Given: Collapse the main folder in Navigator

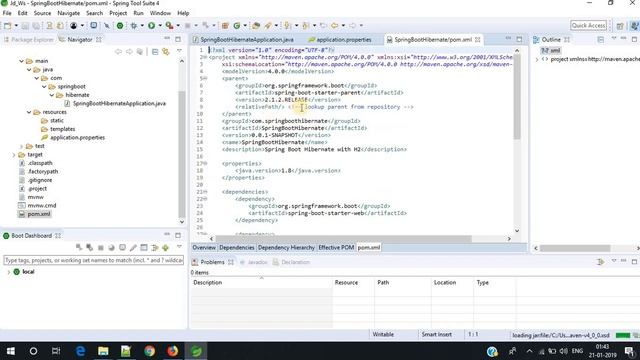Looking at the screenshot, I should (21, 61).
